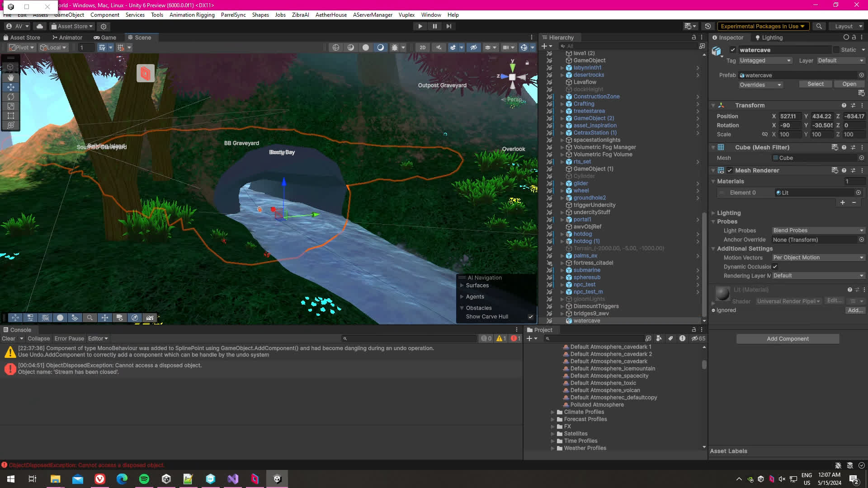The height and width of the screenshot is (488, 868).
Task: Open the Light Probes Blend Probes dropdown
Action: click(x=818, y=230)
